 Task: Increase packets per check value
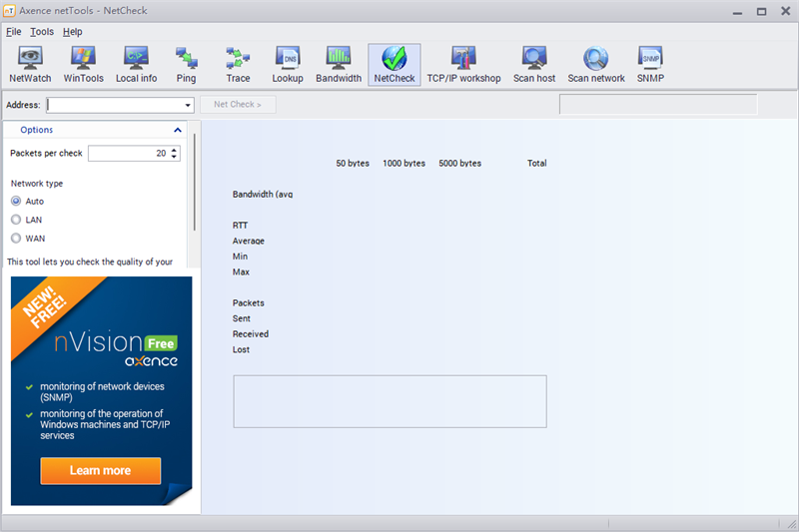[174, 150]
